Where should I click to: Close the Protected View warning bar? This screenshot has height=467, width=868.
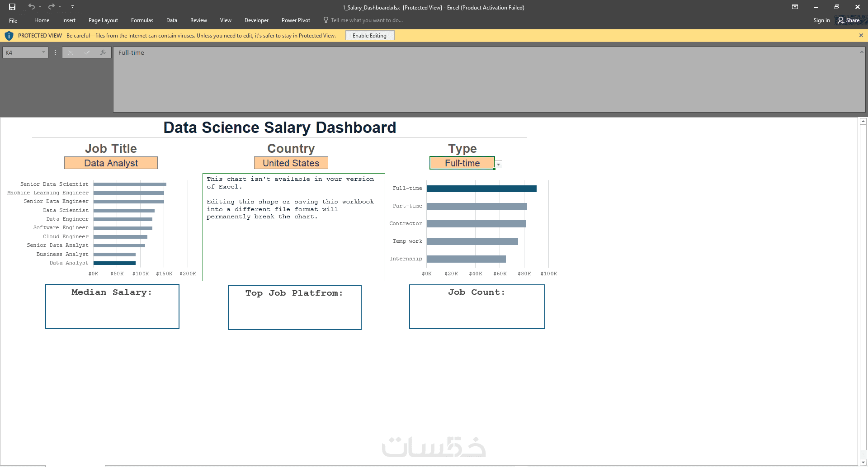pyautogui.click(x=861, y=35)
